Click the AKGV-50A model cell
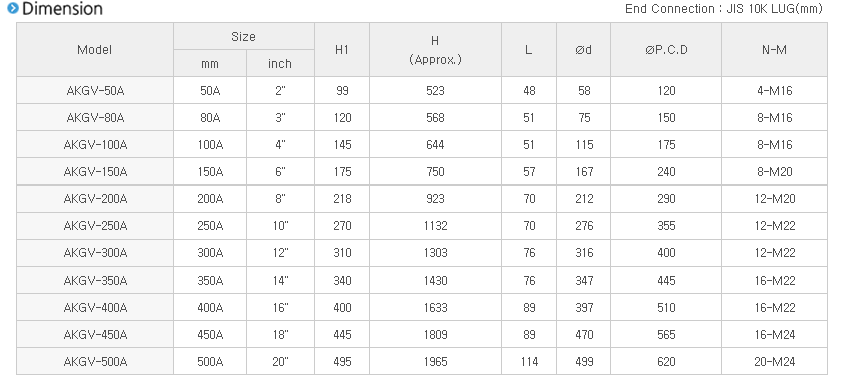The height and width of the screenshot is (383, 842). [95, 91]
